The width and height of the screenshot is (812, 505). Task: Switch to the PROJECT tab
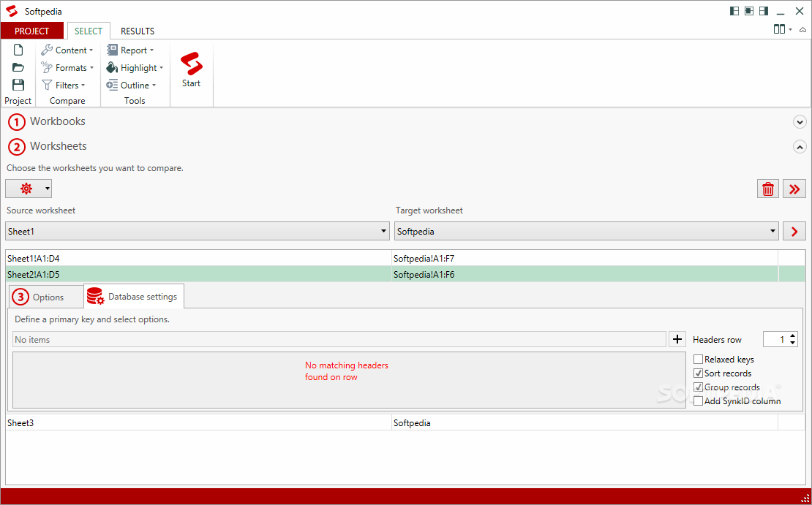tap(32, 31)
